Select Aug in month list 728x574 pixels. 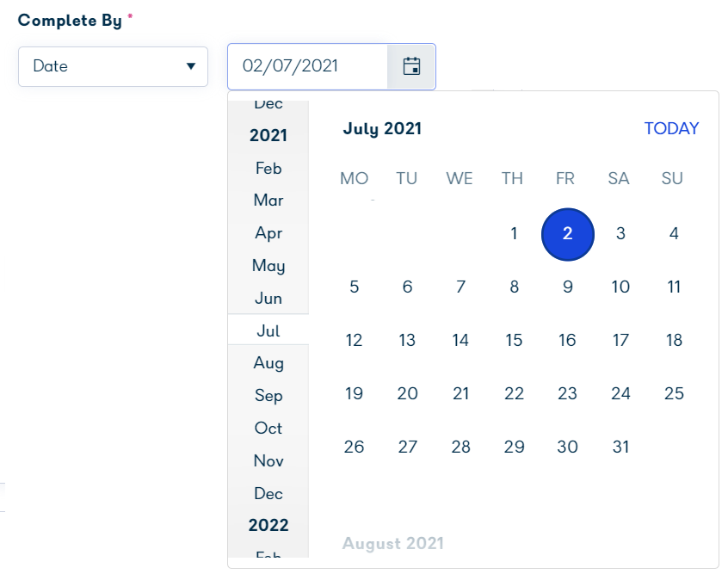click(x=268, y=362)
